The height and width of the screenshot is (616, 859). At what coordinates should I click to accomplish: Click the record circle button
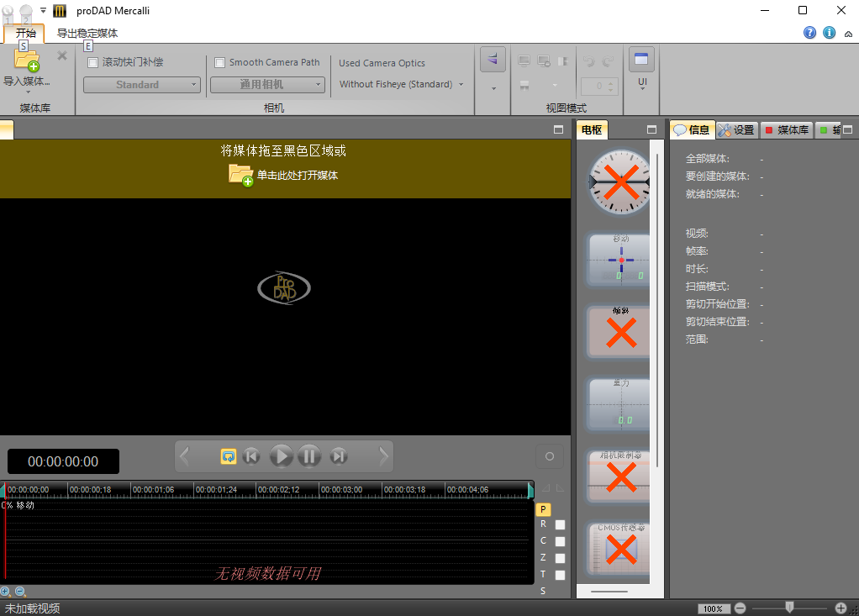(550, 456)
